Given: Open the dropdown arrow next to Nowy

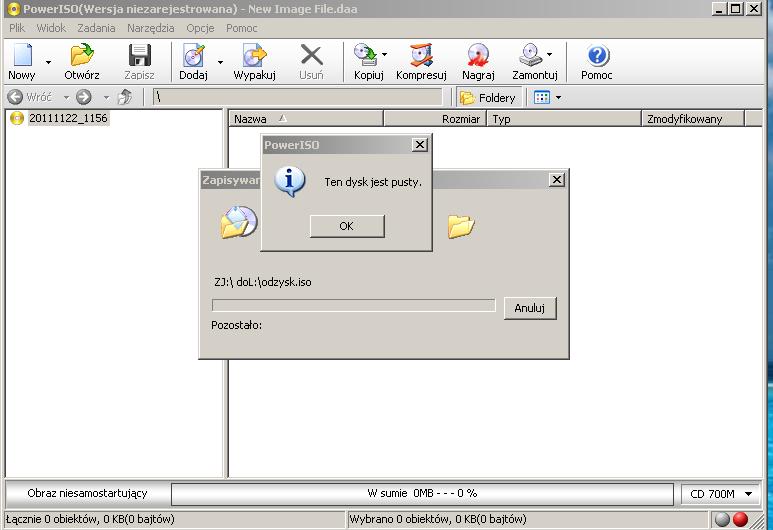Looking at the screenshot, I should [x=48, y=62].
